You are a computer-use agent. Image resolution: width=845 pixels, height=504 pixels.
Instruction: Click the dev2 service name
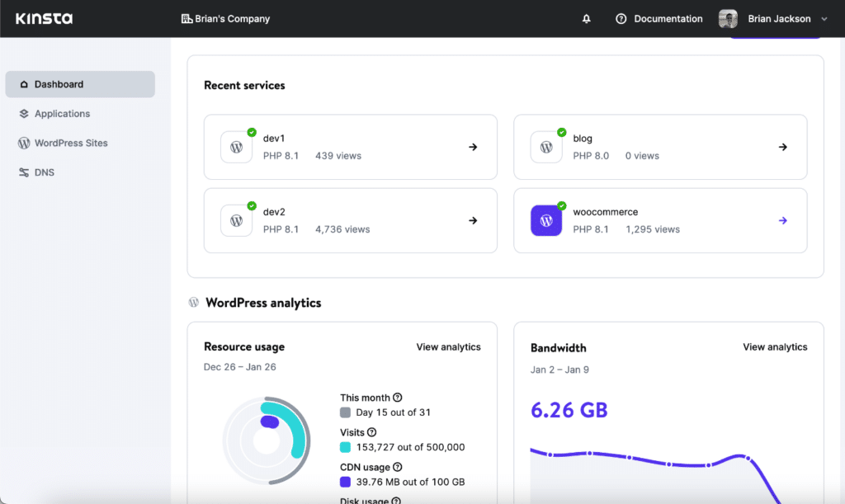pyautogui.click(x=274, y=212)
